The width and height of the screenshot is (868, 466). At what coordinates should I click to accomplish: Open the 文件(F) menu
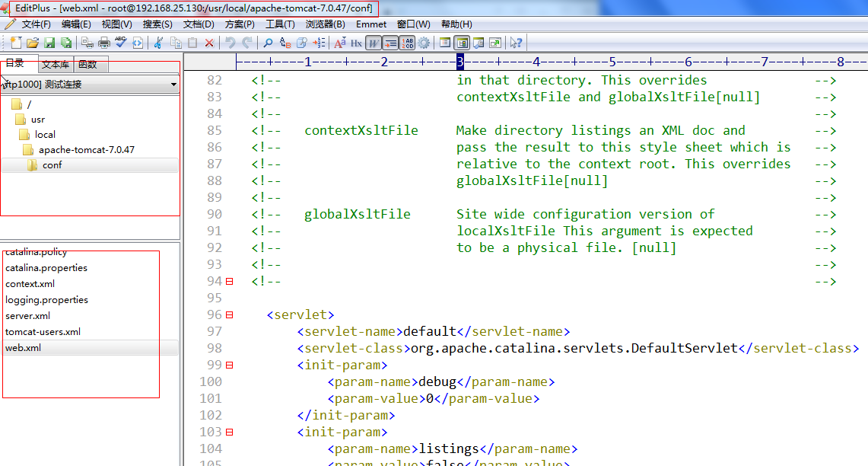[36, 24]
